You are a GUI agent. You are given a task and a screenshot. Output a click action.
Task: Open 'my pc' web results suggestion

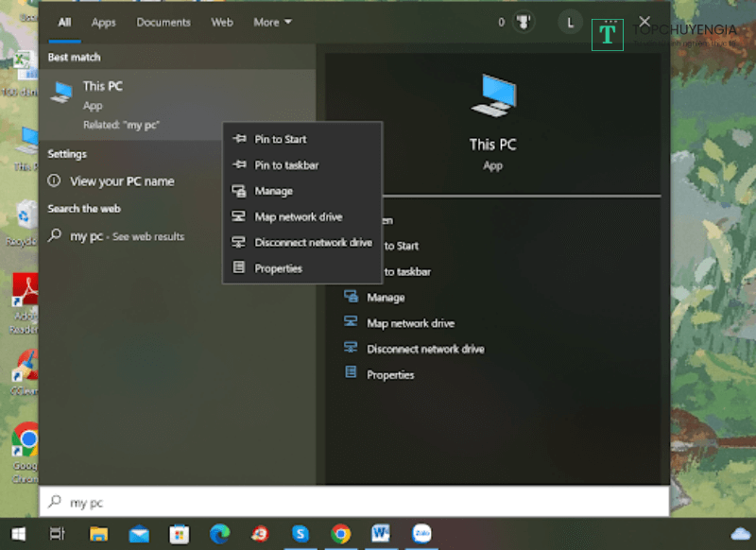point(127,236)
